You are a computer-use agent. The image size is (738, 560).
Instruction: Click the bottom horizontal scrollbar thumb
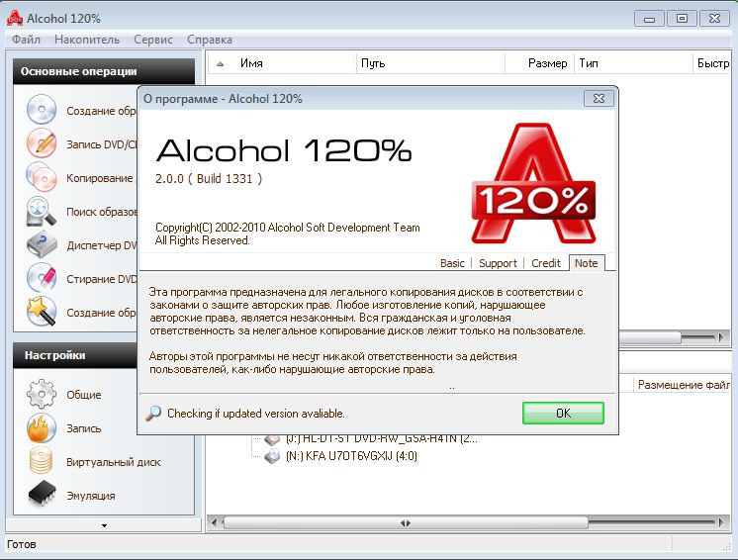point(406,522)
